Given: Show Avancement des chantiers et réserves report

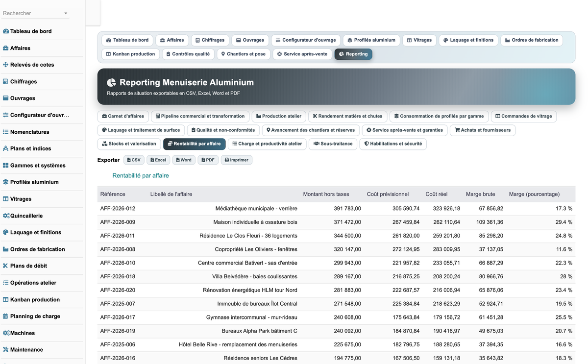Looking at the screenshot, I should point(311,130).
